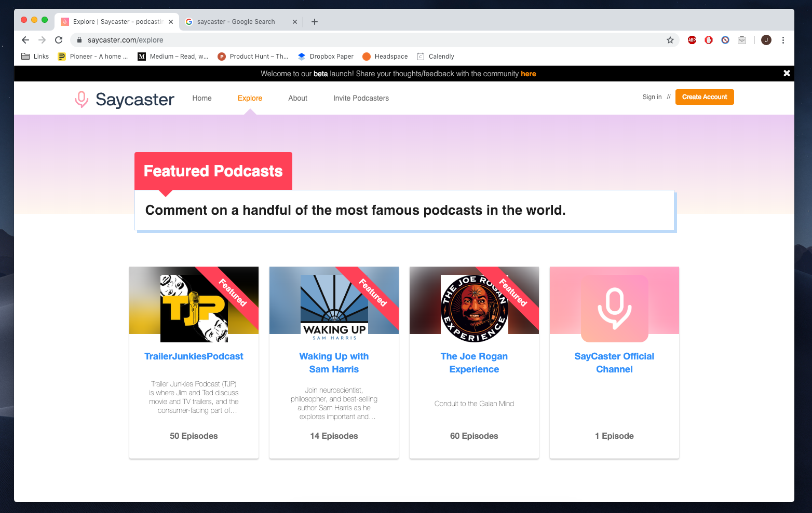
Task: Click the Create Account button
Action: click(705, 97)
